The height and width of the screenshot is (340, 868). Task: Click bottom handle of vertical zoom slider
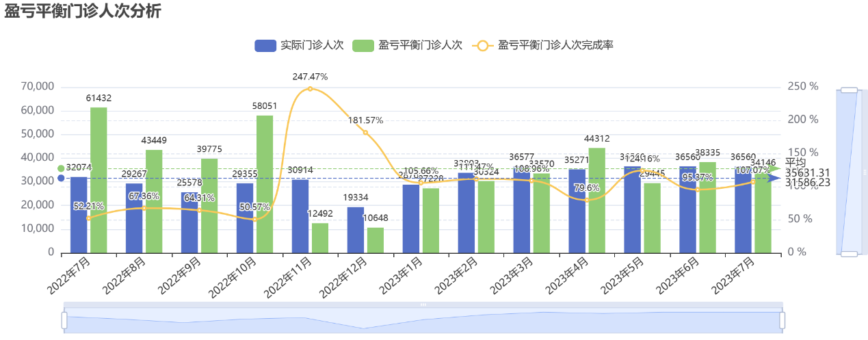(849, 254)
